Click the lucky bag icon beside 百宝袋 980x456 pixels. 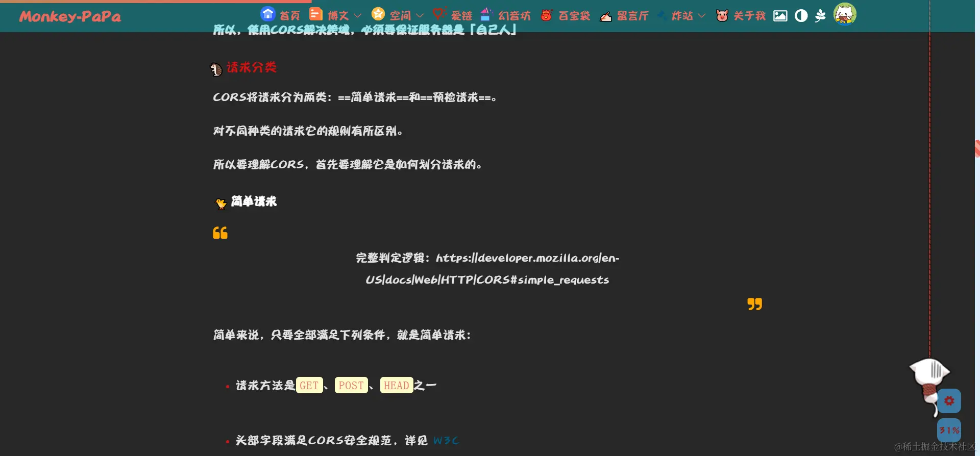(x=547, y=15)
